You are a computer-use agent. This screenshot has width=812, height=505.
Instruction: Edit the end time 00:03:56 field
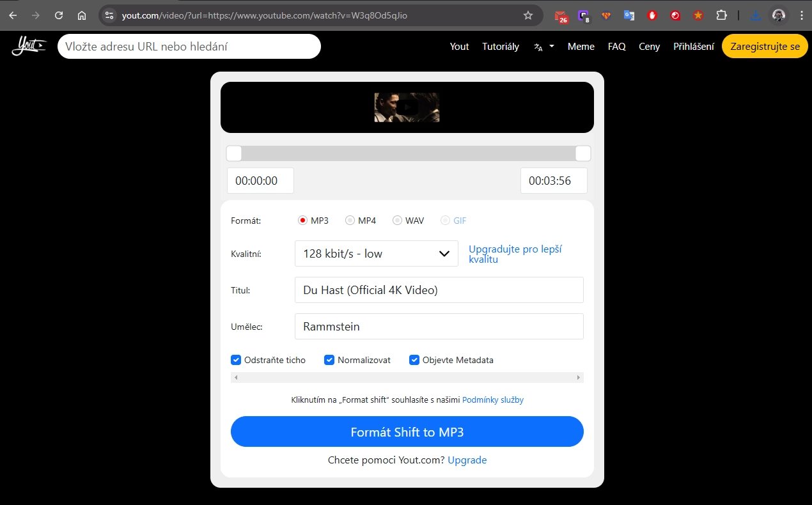tap(554, 180)
